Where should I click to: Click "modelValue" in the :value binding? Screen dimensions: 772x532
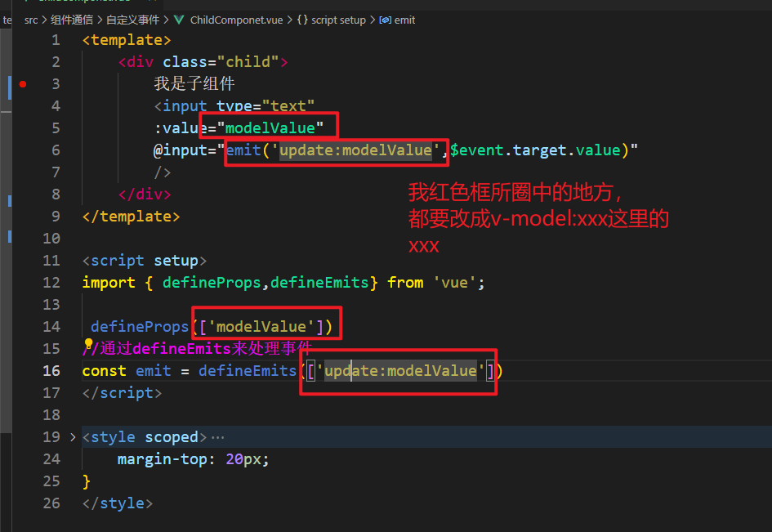pyautogui.click(x=270, y=128)
